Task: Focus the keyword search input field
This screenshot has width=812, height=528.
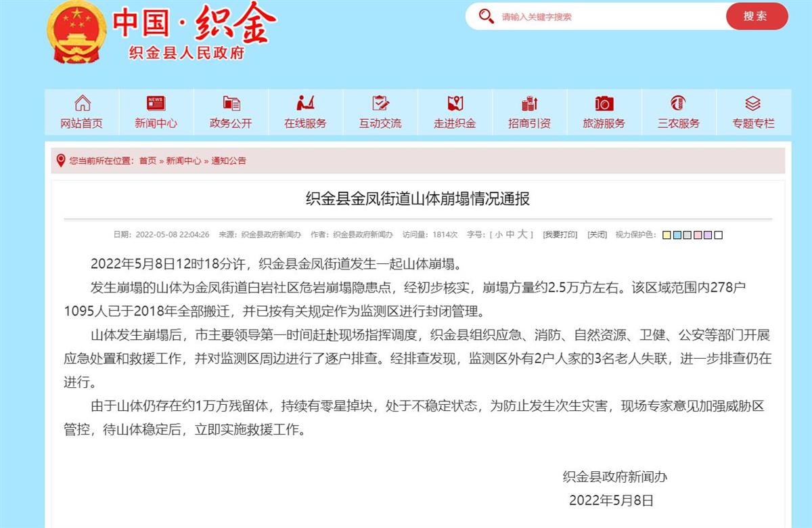Action: tap(609, 16)
